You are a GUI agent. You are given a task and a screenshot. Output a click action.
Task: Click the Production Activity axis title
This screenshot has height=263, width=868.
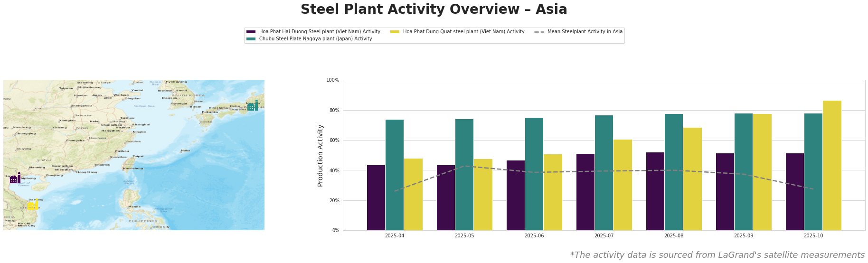[x=321, y=155]
